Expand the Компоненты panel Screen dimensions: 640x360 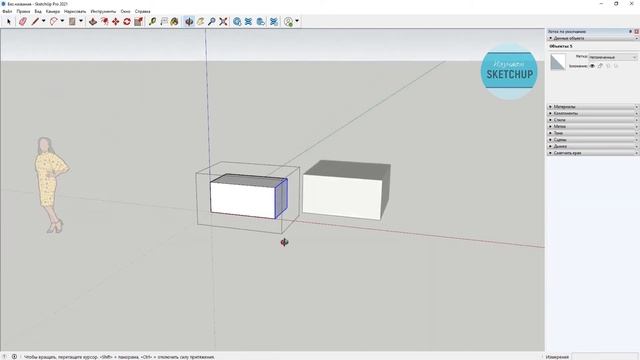point(593,113)
